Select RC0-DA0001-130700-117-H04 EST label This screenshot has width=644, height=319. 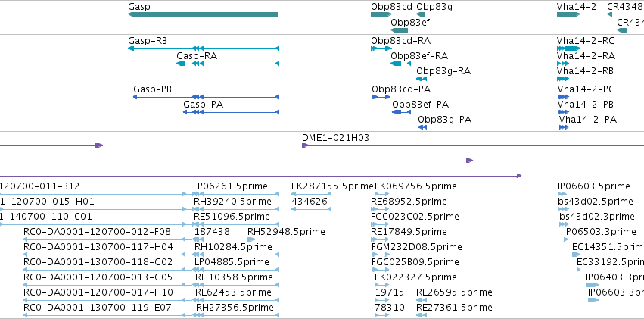98,247
